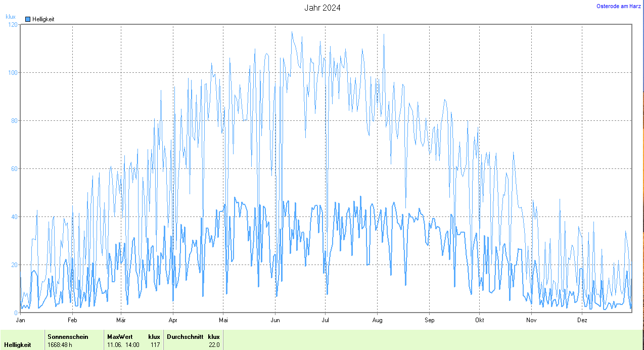Select the Jul month axis label
644x350 pixels.
(325, 320)
